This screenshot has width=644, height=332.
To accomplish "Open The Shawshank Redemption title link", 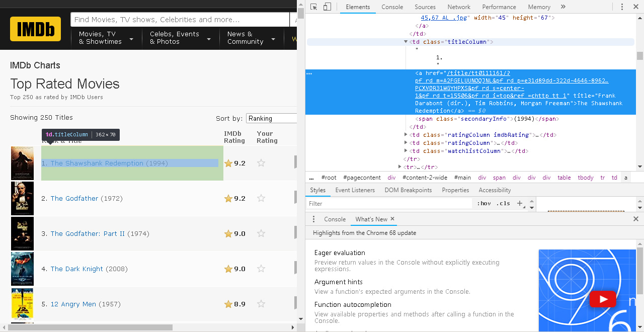I will (97, 163).
